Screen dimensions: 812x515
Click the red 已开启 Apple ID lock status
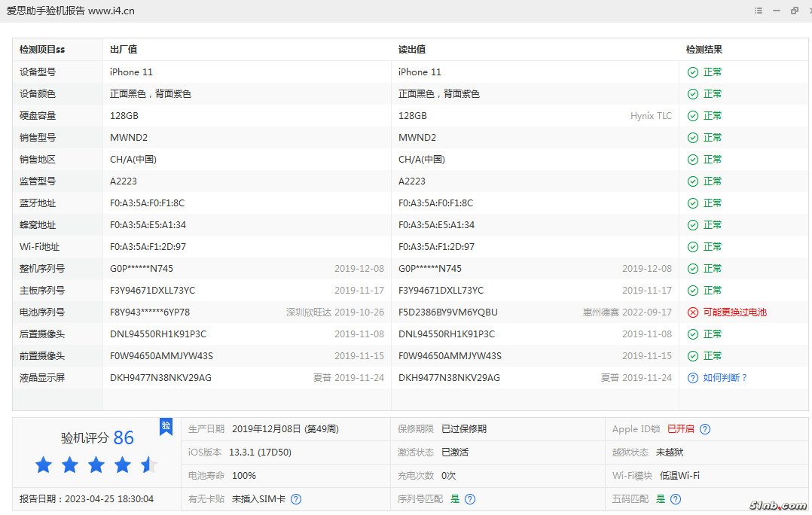[x=680, y=429]
